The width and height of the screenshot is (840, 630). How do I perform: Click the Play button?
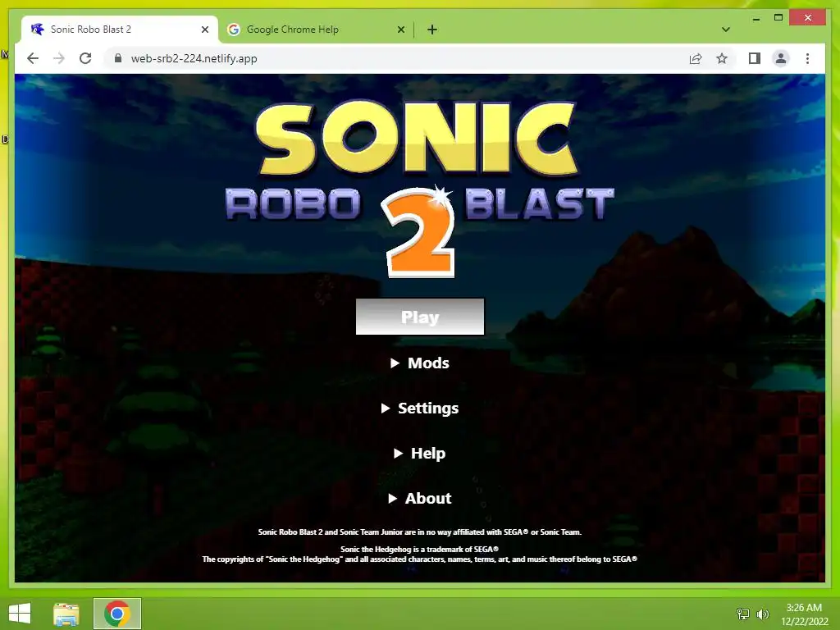420,317
